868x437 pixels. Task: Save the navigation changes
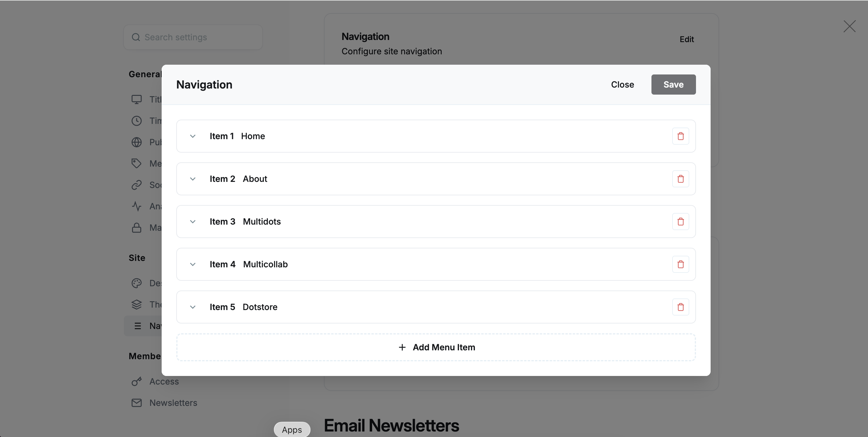pyautogui.click(x=673, y=85)
